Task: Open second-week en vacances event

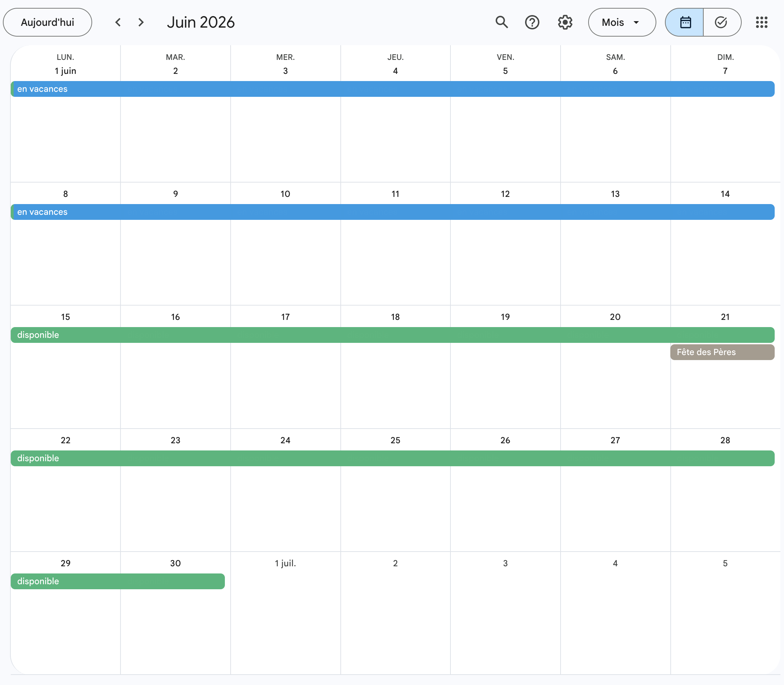Action: tap(392, 212)
